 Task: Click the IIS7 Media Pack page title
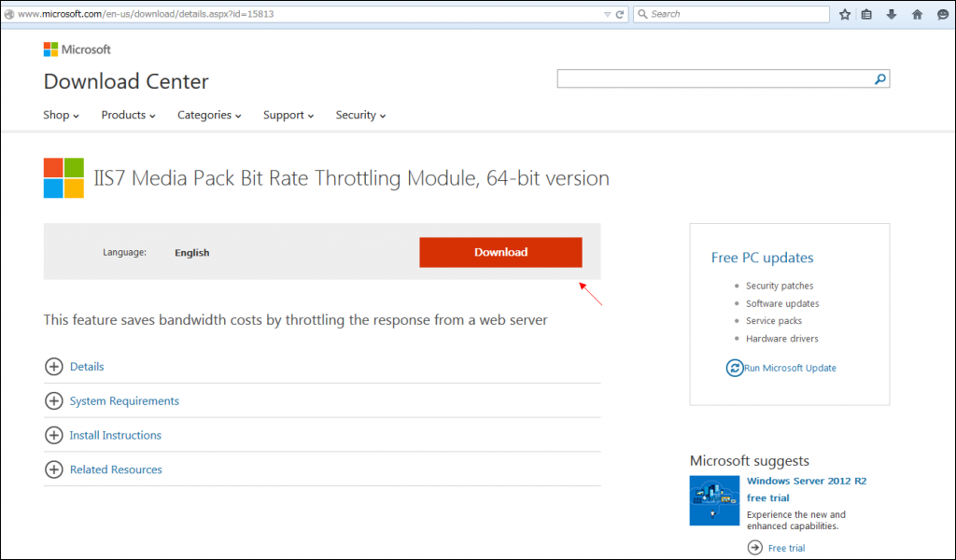click(351, 178)
